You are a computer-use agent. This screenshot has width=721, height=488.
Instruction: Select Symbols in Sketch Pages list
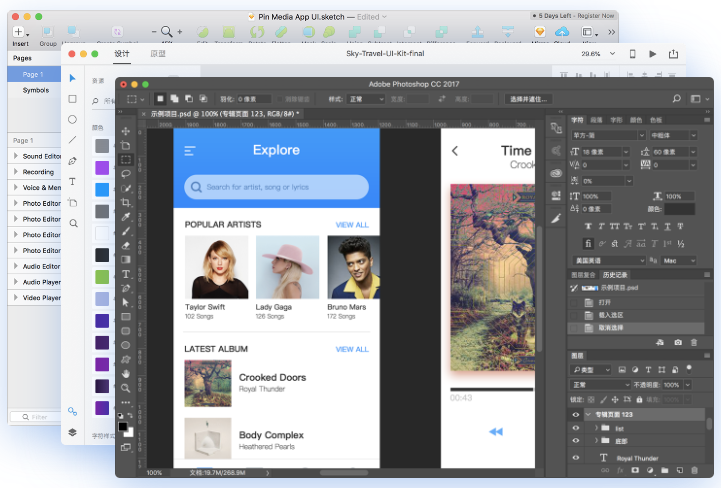35,90
